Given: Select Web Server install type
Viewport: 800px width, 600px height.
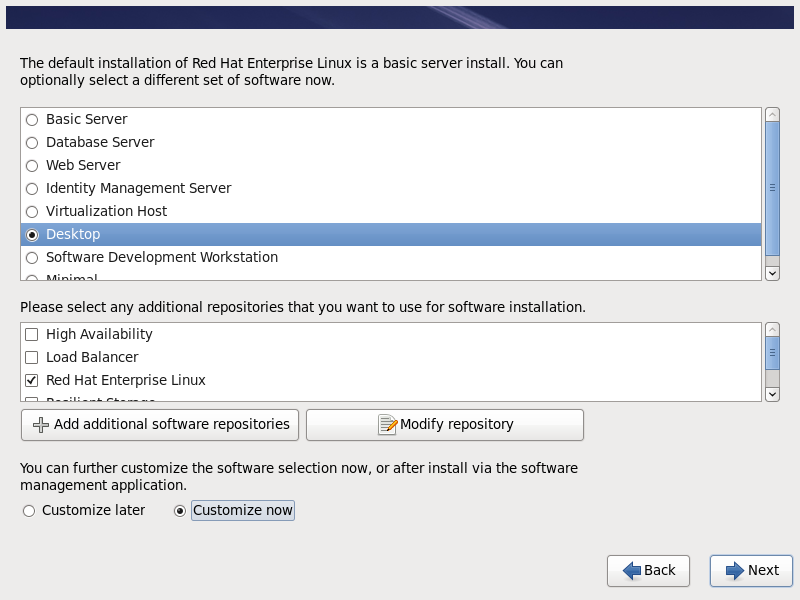Looking at the screenshot, I should click(x=32, y=166).
